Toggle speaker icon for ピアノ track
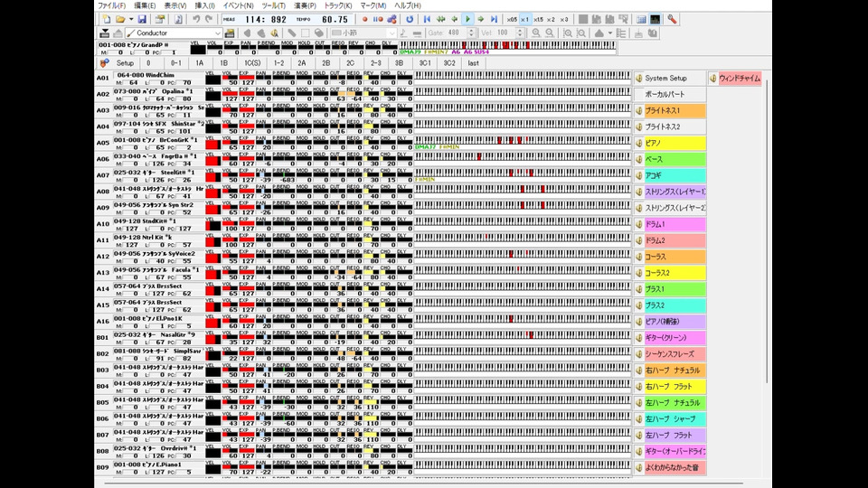Image resolution: width=868 pixels, height=488 pixels. pyautogui.click(x=639, y=144)
